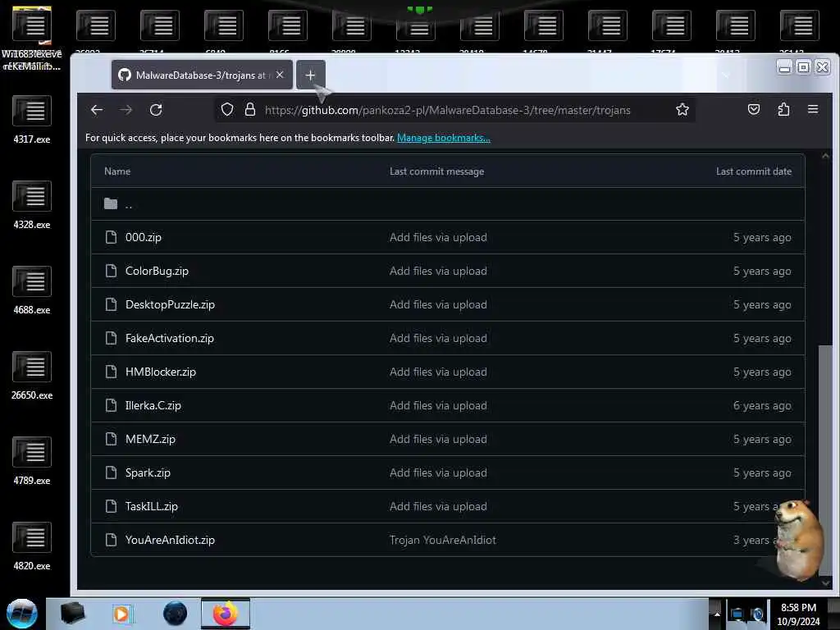This screenshot has width=840, height=630.
Task: Select the 4789.exe desktop icon
Action: click(x=32, y=461)
